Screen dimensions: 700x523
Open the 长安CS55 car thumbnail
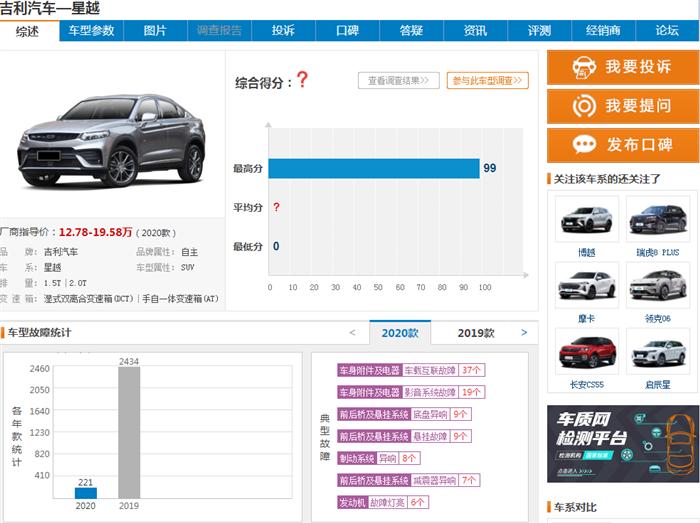tap(587, 351)
